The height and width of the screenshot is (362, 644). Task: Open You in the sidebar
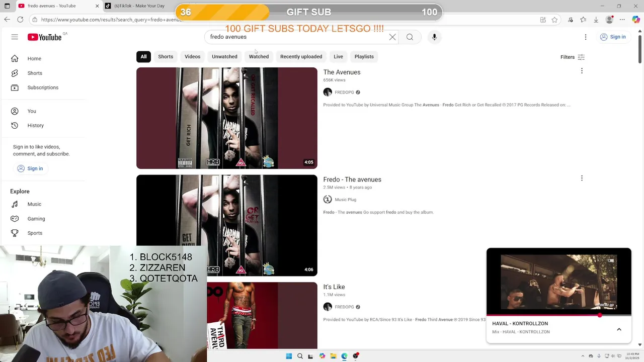(43, 111)
